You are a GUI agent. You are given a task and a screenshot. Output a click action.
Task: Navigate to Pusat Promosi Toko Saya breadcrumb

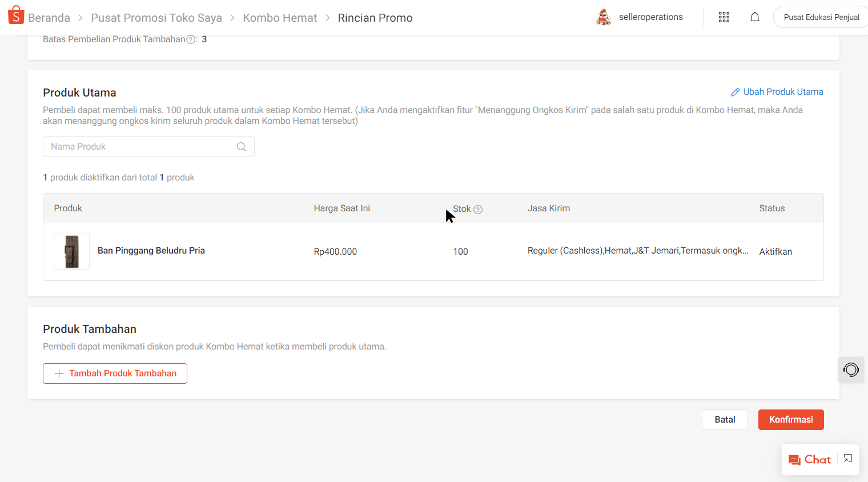[156, 18]
